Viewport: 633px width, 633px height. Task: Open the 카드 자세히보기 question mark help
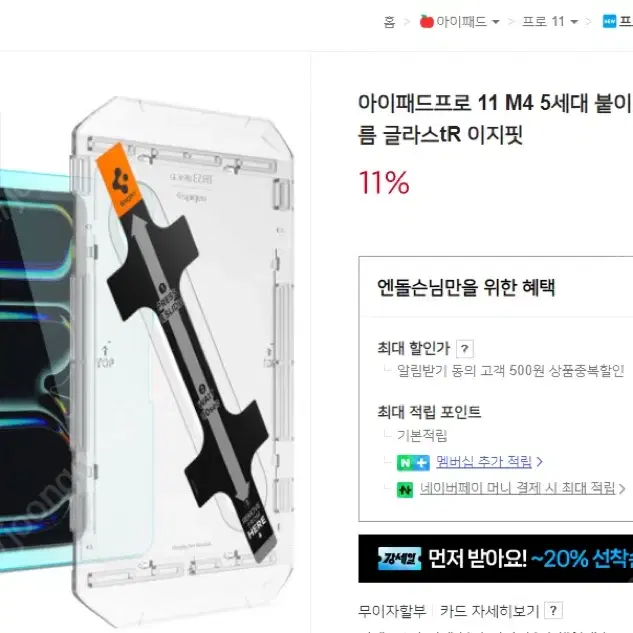tap(553, 610)
